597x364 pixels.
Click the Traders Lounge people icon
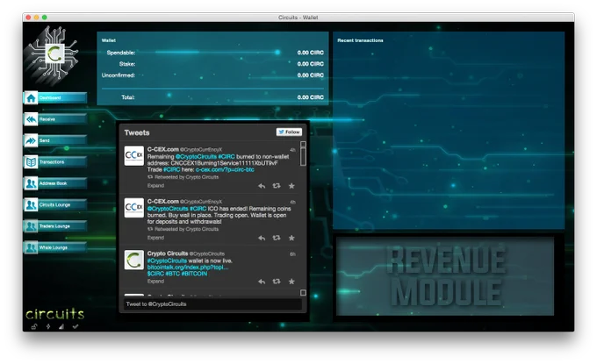pyautogui.click(x=32, y=226)
